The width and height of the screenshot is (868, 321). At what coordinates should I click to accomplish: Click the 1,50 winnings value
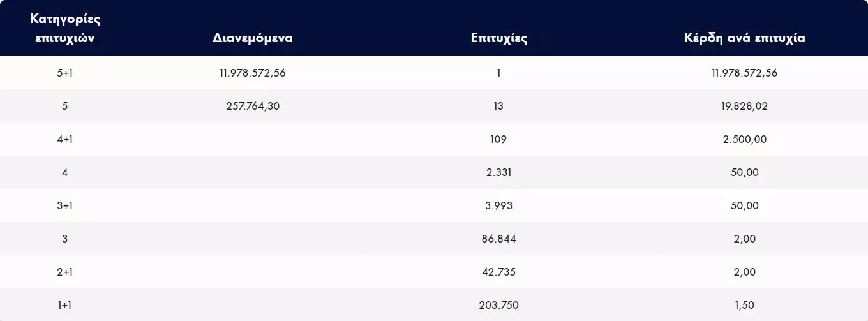pyautogui.click(x=744, y=305)
